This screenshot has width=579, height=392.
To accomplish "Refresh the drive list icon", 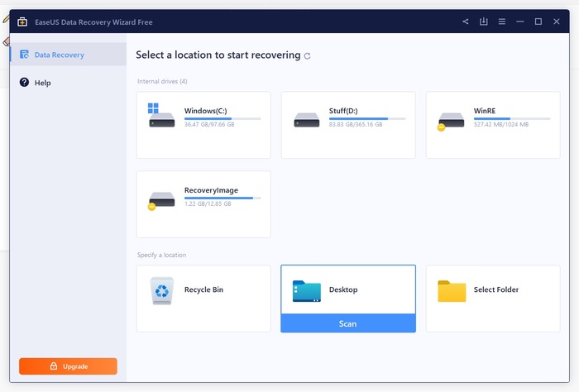I will pyautogui.click(x=307, y=56).
